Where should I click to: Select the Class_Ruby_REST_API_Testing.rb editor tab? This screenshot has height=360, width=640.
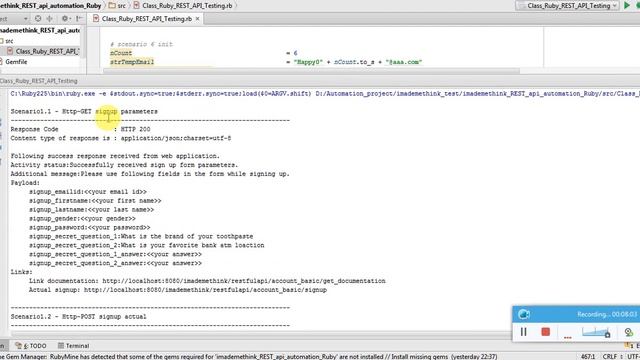point(146,19)
